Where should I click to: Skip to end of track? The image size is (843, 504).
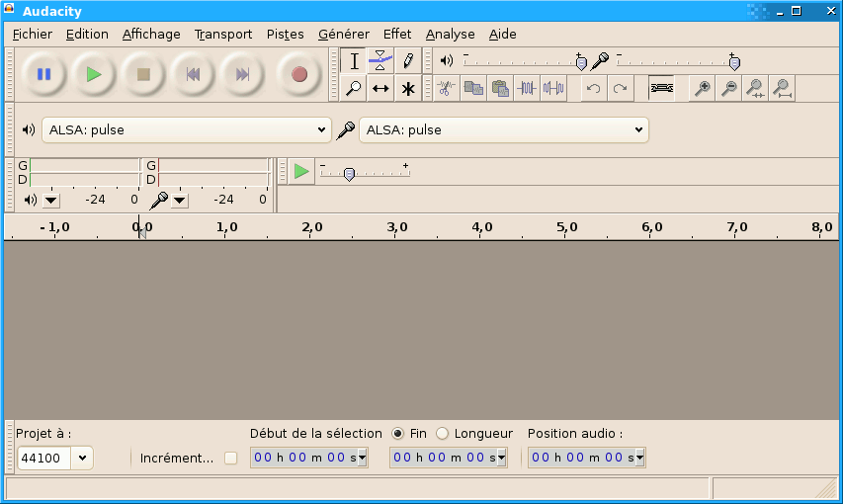point(242,74)
